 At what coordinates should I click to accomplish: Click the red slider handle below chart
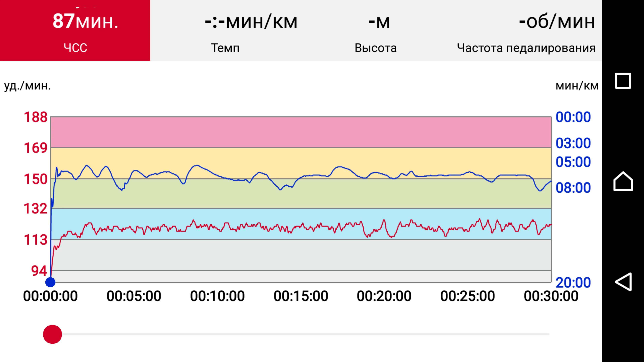52,334
